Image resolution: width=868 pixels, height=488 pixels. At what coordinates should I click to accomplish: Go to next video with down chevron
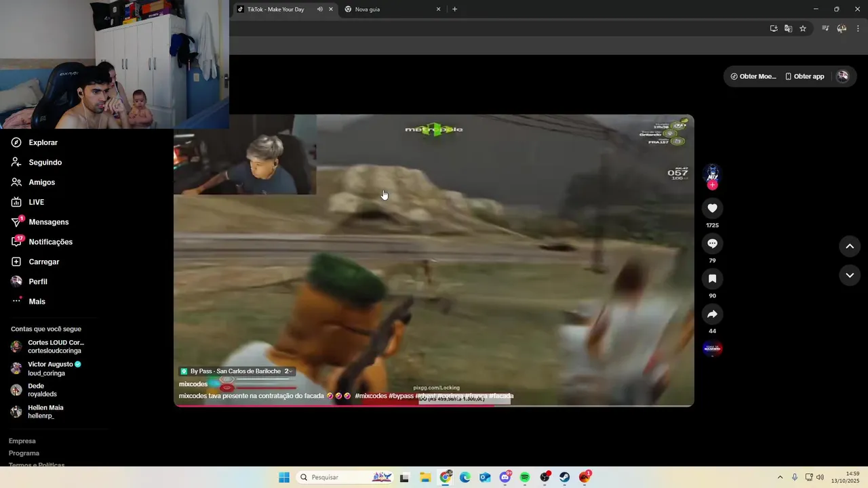tap(850, 275)
